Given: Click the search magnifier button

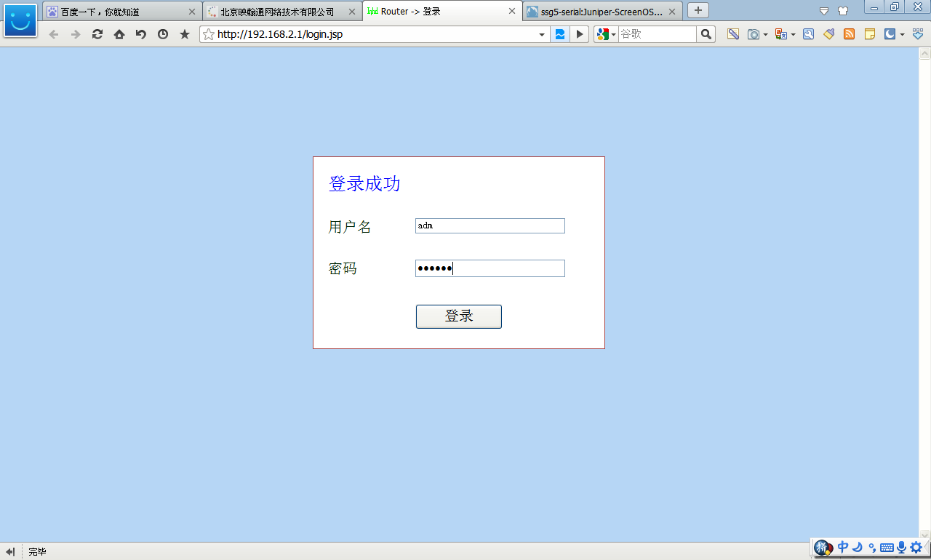Looking at the screenshot, I should (x=706, y=34).
